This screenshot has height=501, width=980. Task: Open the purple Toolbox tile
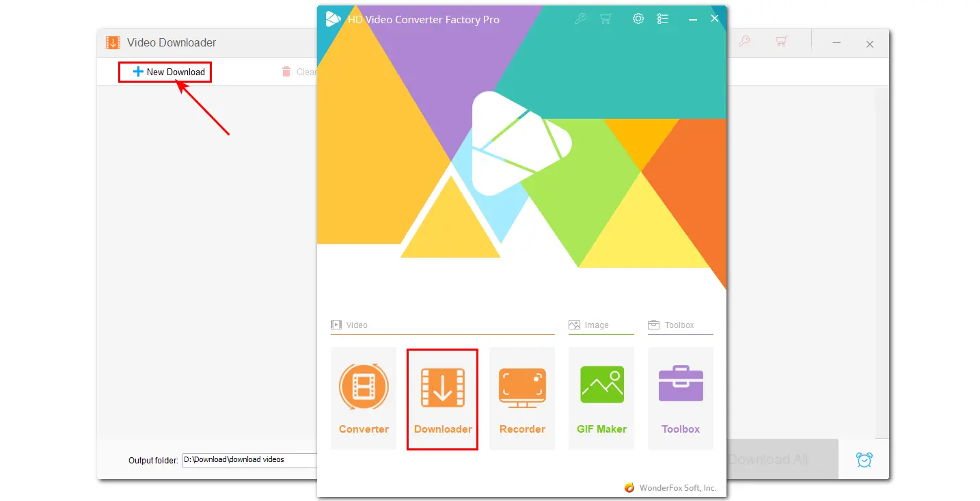pyautogui.click(x=680, y=398)
